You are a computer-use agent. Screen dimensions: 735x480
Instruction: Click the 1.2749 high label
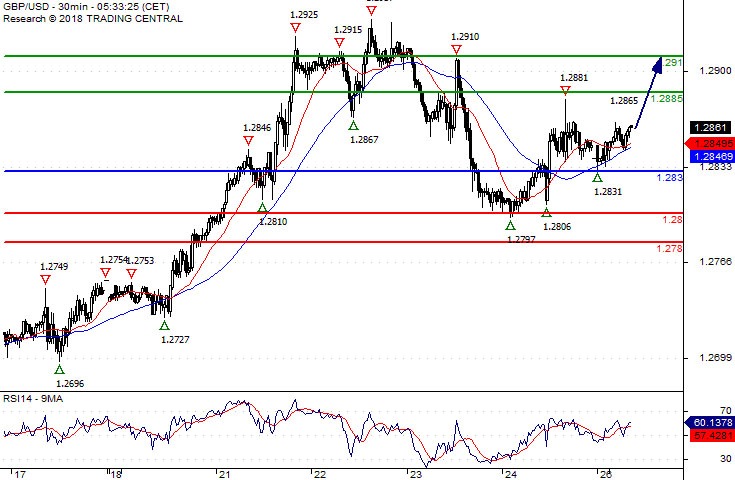(54, 267)
